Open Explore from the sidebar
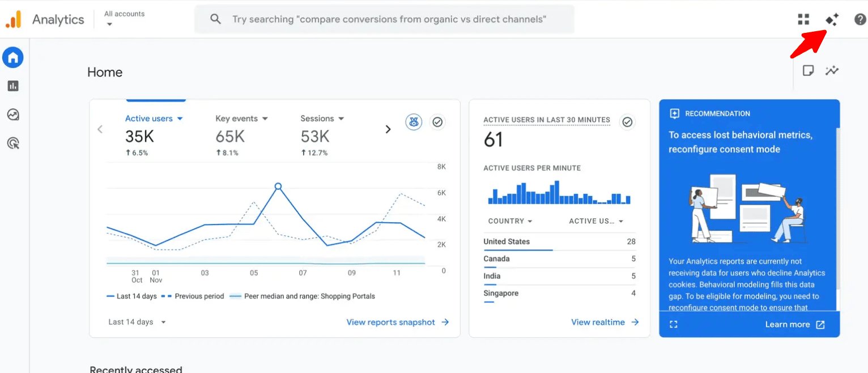 12,115
